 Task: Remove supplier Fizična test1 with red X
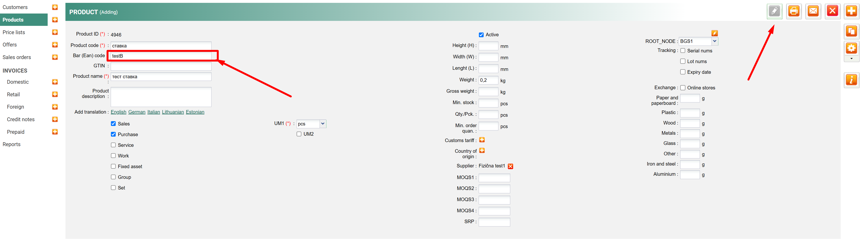pyautogui.click(x=510, y=166)
